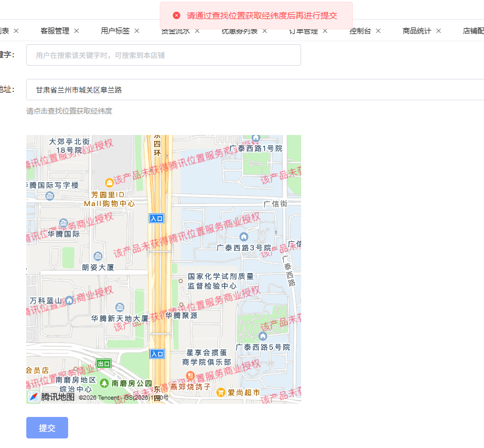This screenshot has height=448, width=484.
Task: Select the 华腾国际写字楼 building icon
Action: [50, 195]
